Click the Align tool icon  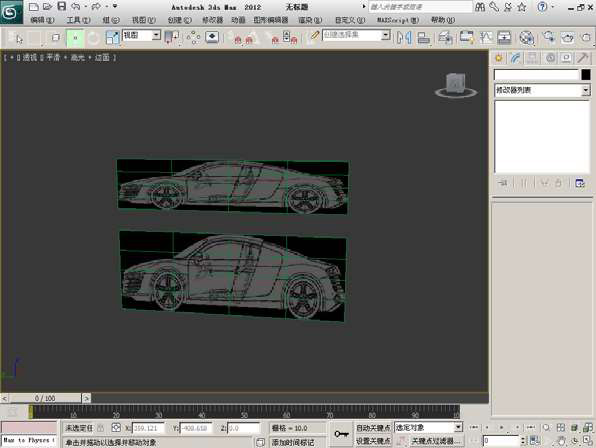(423, 38)
